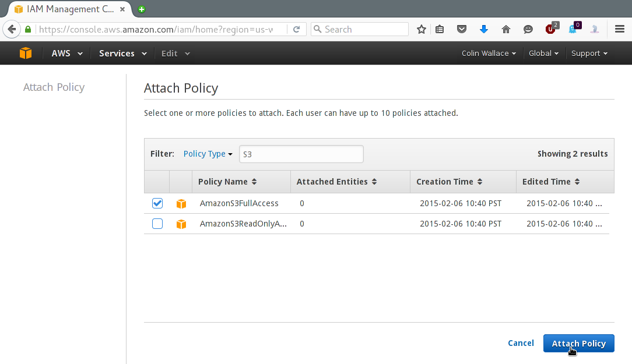Click the AmazonS3FullAccess policy cube icon
The width and height of the screenshot is (632, 364).
pyautogui.click(x=181, y=204)
